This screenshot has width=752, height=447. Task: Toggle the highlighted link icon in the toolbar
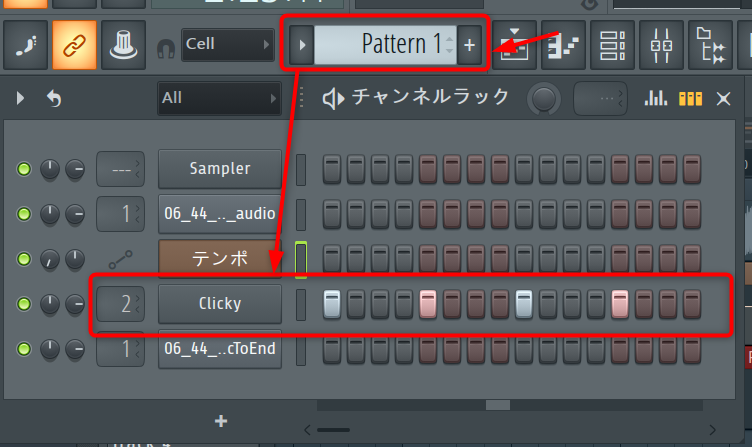click(74, 45)
